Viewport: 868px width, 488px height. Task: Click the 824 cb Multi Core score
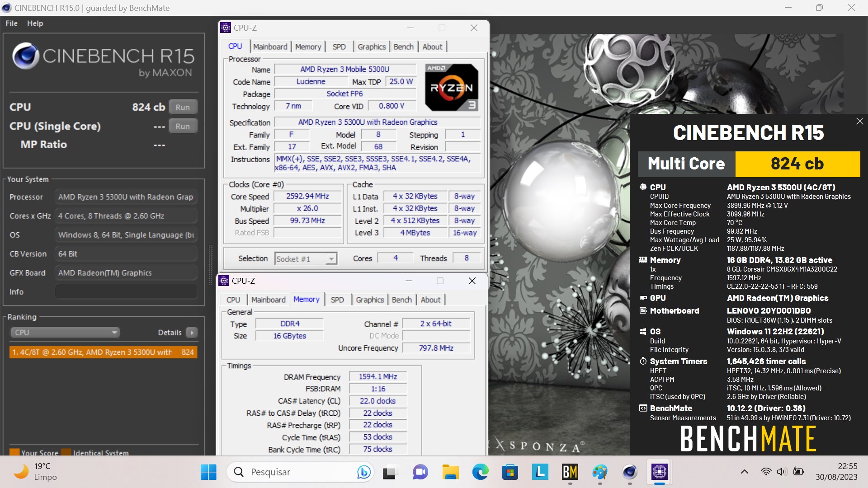pos(797,164)
